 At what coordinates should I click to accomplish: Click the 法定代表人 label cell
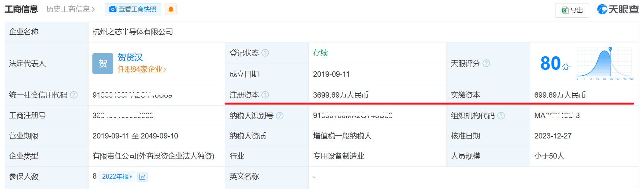[46, 64]
